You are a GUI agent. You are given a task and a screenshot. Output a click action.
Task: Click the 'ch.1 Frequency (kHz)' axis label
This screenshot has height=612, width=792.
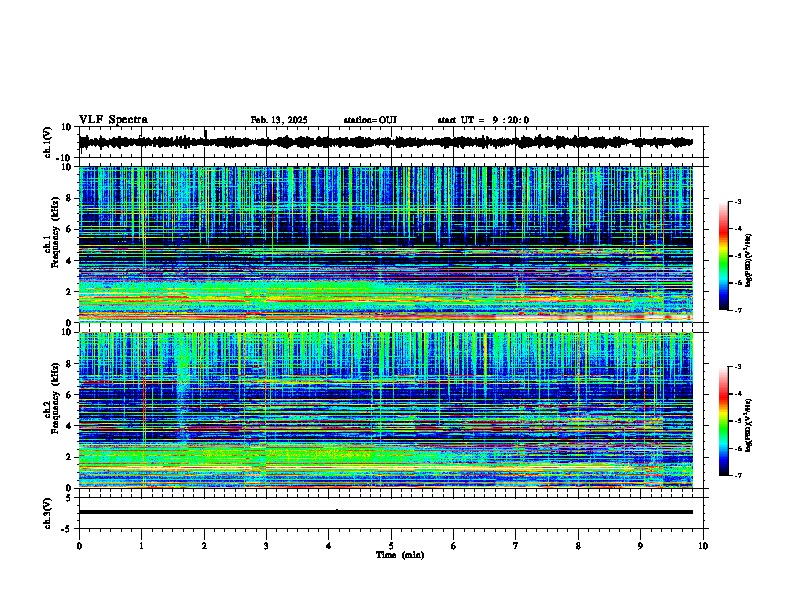pos(53,232)
